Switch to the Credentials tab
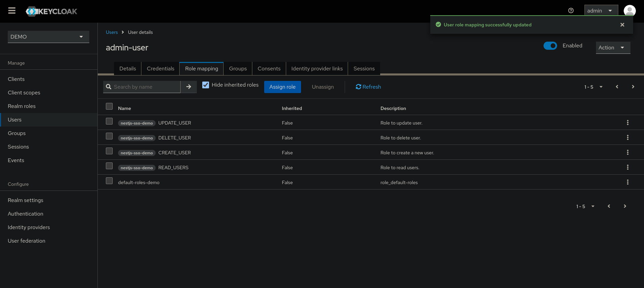This screenshot has width=644, height=288. (x=160, y=68)
